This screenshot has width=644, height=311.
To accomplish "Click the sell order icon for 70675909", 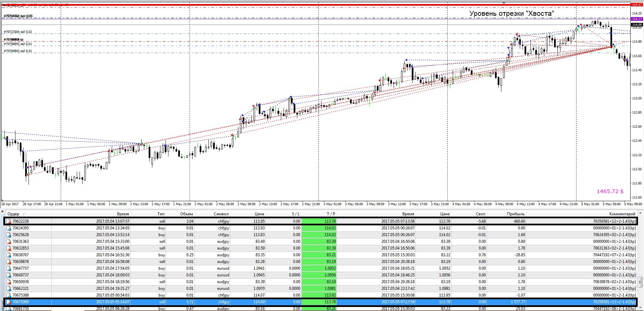I will (9, 302).
